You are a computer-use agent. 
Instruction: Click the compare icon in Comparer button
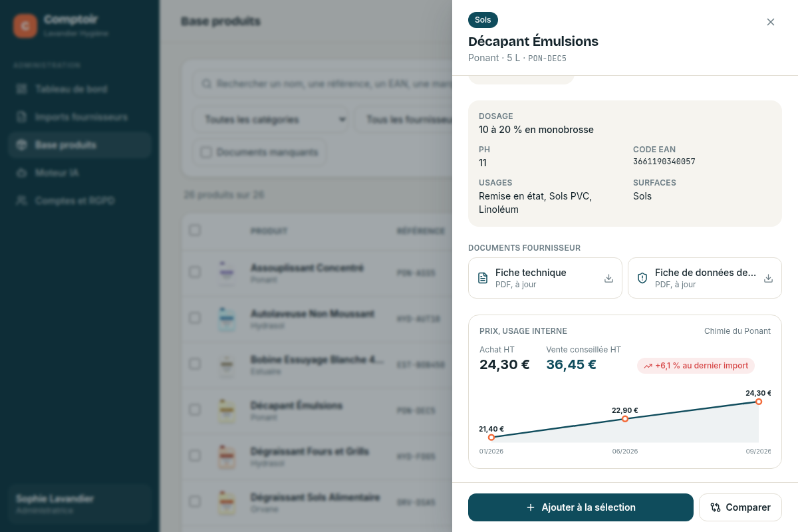pos(716,507)
